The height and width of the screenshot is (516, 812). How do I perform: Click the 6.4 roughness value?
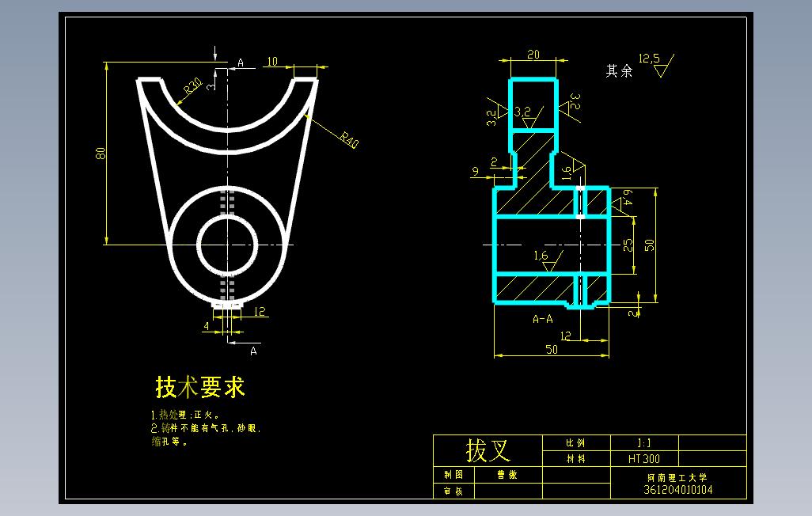627,197
